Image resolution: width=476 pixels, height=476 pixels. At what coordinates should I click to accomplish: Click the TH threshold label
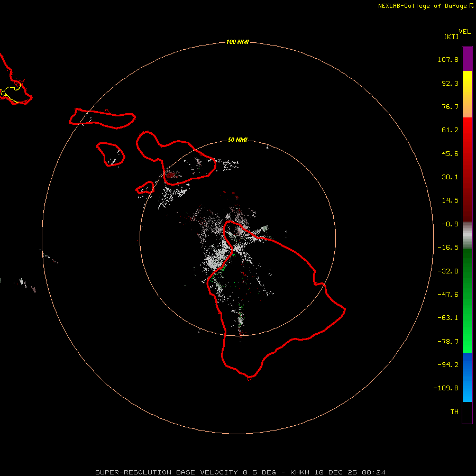(x=454, y=411)
